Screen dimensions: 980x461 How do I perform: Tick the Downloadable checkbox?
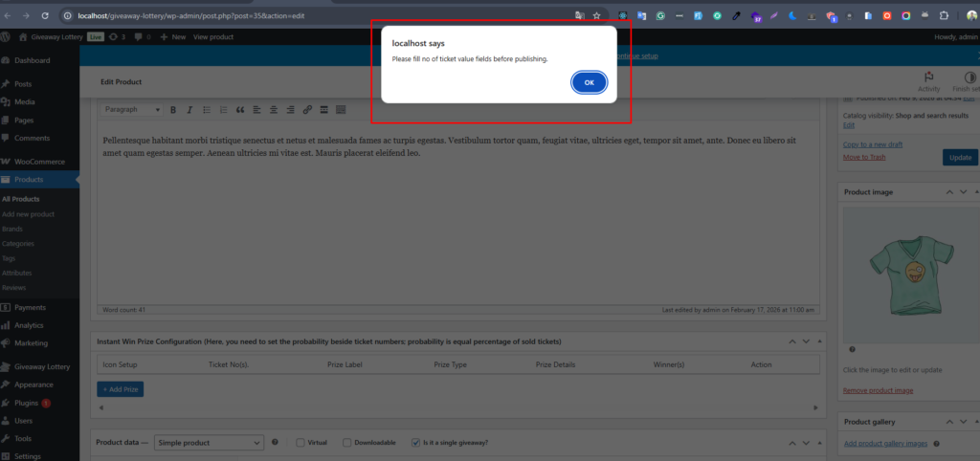[x=347, y=443]
